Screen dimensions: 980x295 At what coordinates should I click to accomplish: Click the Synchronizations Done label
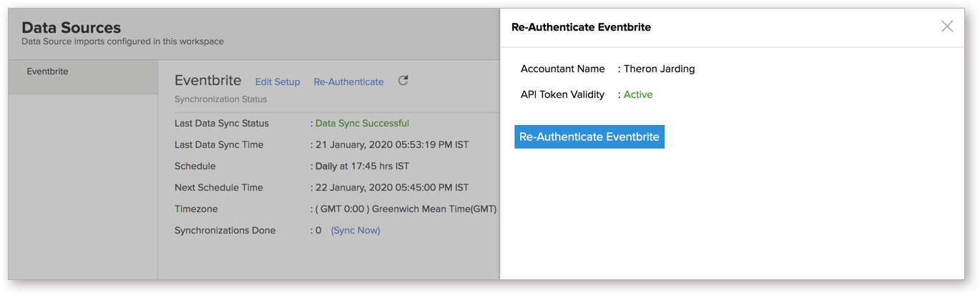tap(225, 230)
